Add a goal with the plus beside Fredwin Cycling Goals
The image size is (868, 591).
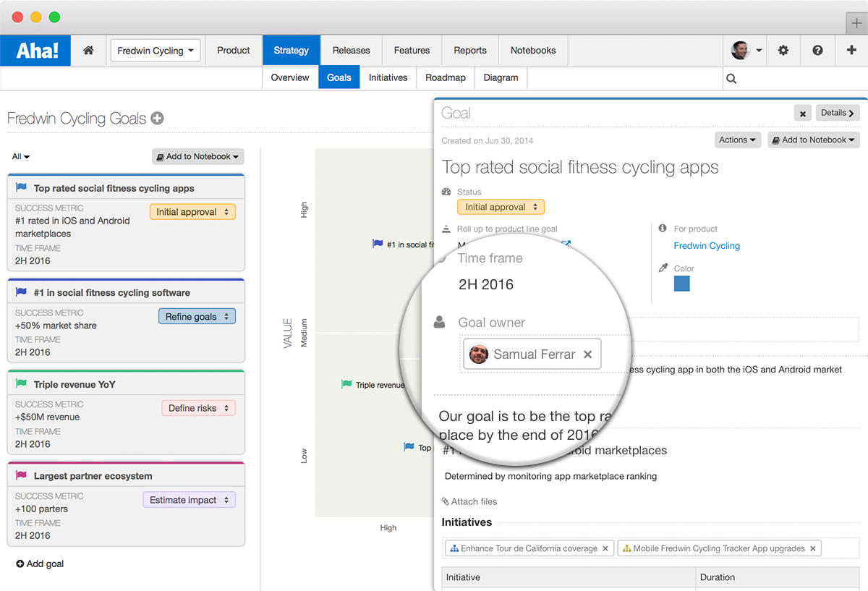pyautogui.click(x=157, y=119)
